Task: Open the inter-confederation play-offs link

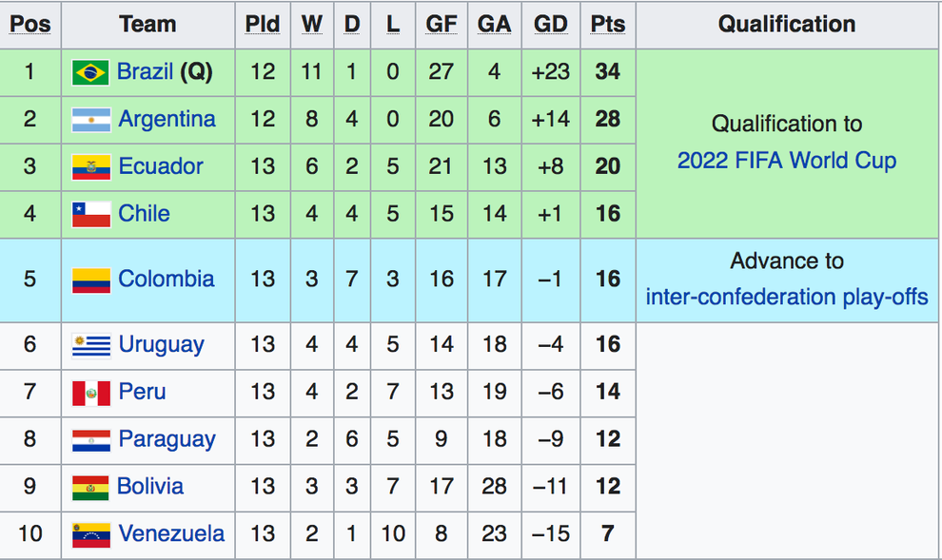Action: click(x=786, y=297)
